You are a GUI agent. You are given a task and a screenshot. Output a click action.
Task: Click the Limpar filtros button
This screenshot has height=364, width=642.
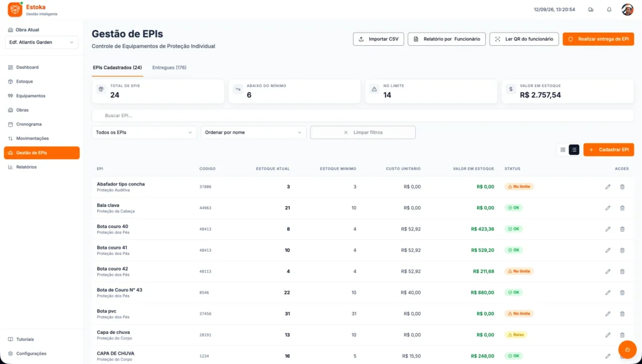(363, 133)
